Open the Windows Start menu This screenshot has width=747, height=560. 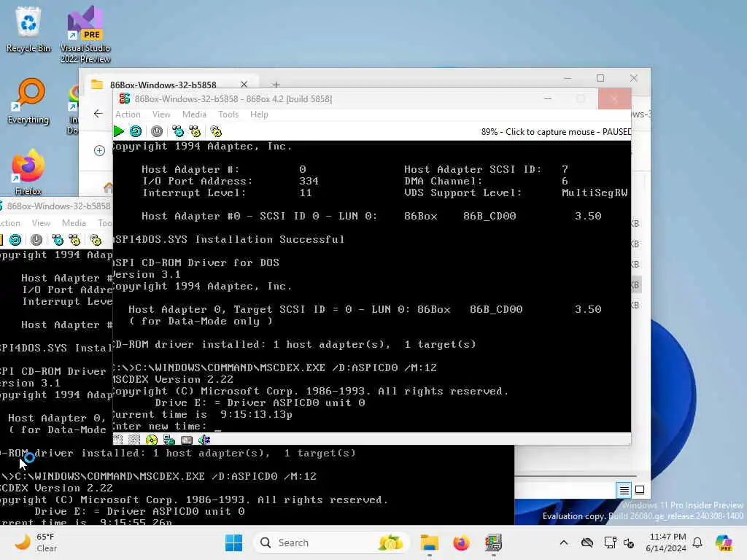(x=233, y=542)
